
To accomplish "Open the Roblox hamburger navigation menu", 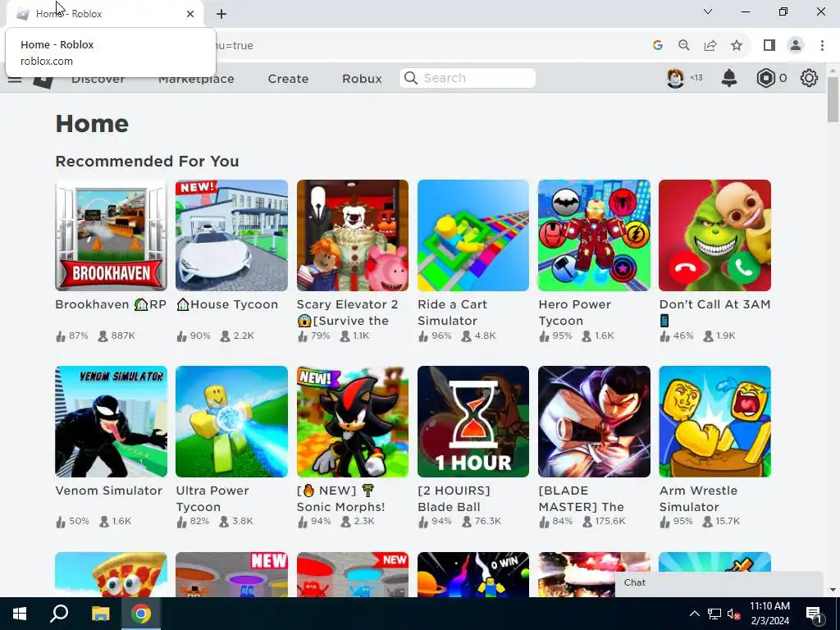I will tap(15, 80).
